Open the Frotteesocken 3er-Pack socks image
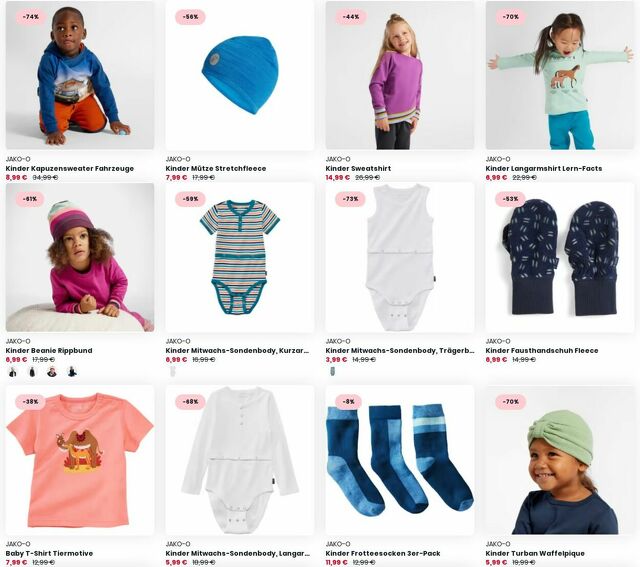 [x=400, y=460]
